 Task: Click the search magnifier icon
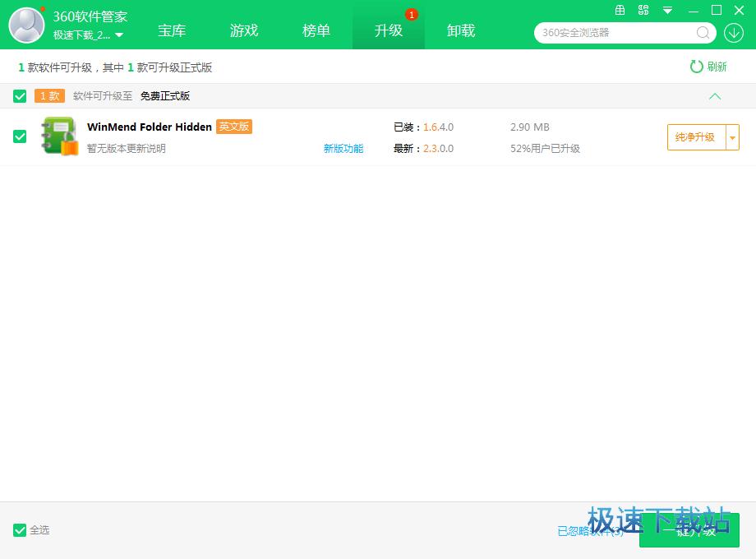coord(703,33)
